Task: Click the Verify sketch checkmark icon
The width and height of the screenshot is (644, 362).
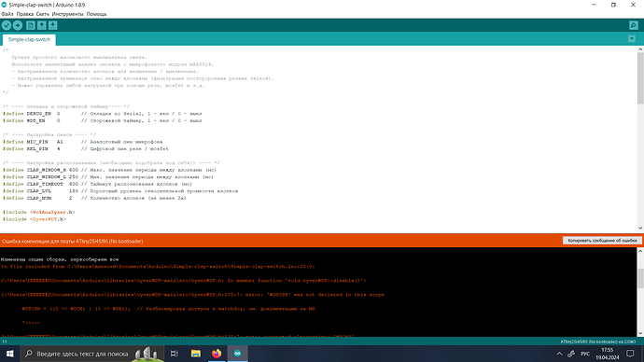Action: [7, 25]
